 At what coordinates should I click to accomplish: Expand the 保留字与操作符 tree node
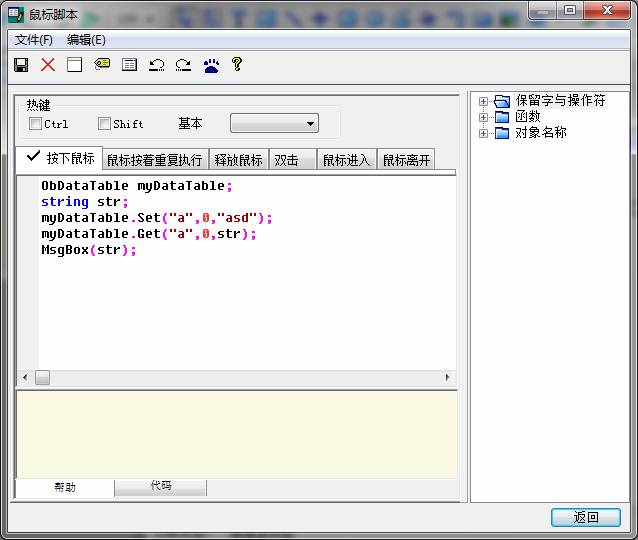pyautogui.click(x=484, y=101)
